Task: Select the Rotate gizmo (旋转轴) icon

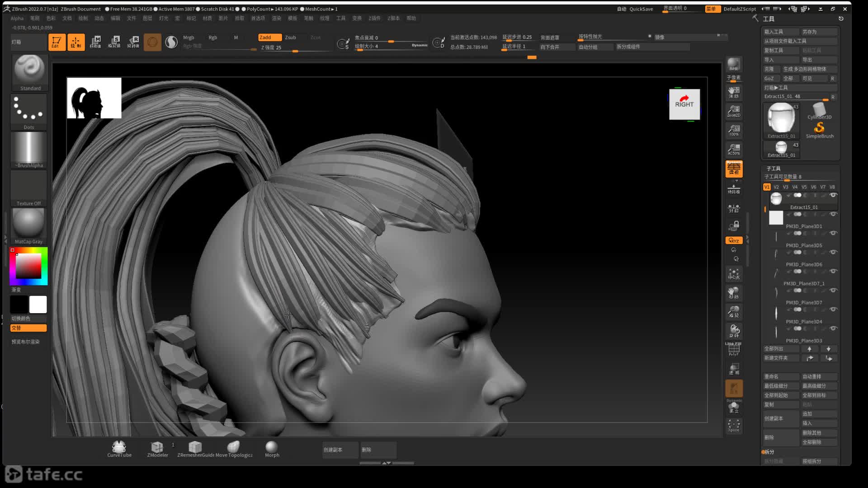Action: (x=133, y=42)
